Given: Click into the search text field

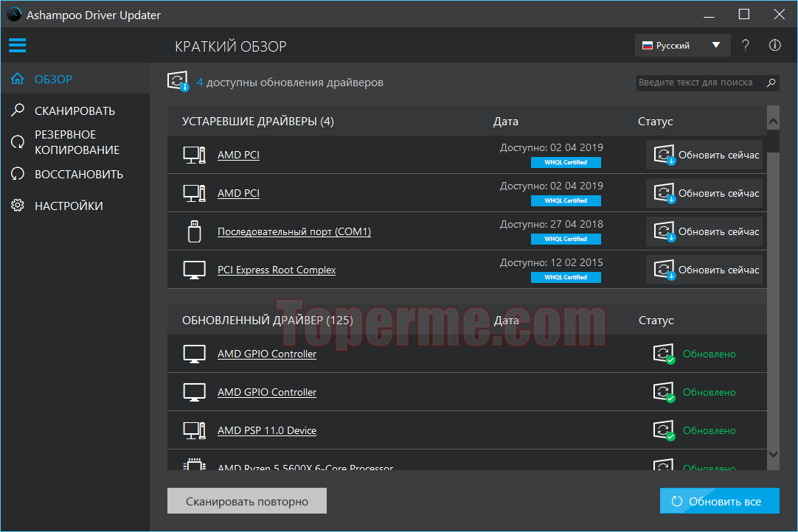Looking at the screenshot, I should coord(701,83).
